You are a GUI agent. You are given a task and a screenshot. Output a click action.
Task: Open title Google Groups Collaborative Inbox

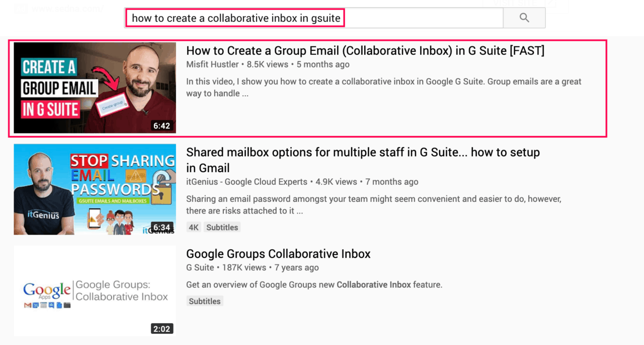tap(278, 254)
